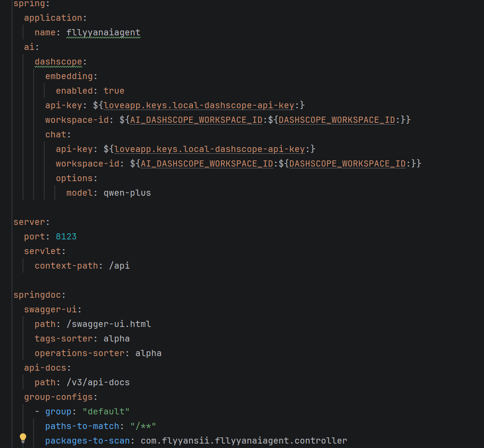Place cursor on the dashscope key
This screenshot has height=448, width=484.
coord(58,62)
